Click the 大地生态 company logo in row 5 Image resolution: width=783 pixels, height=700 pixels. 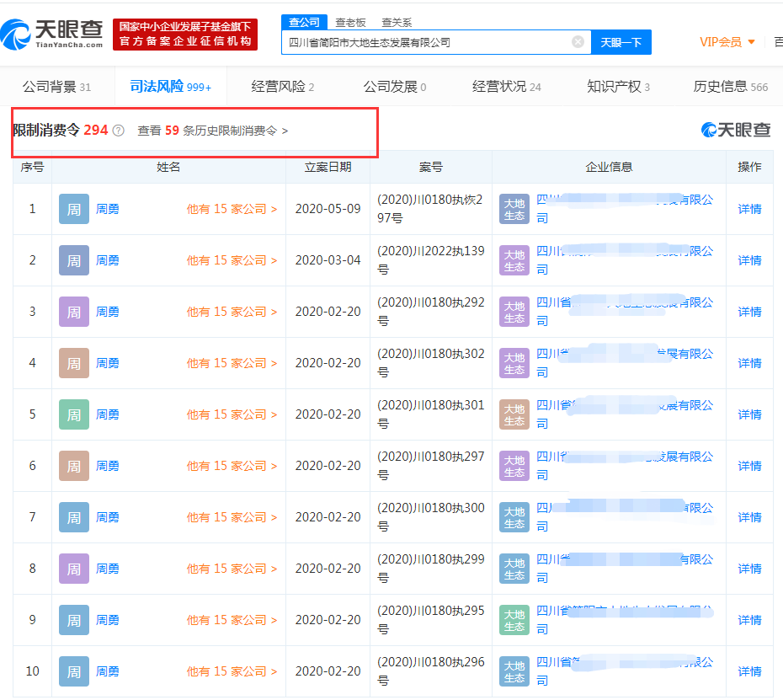pyautogui.click(x=514, y=414)
